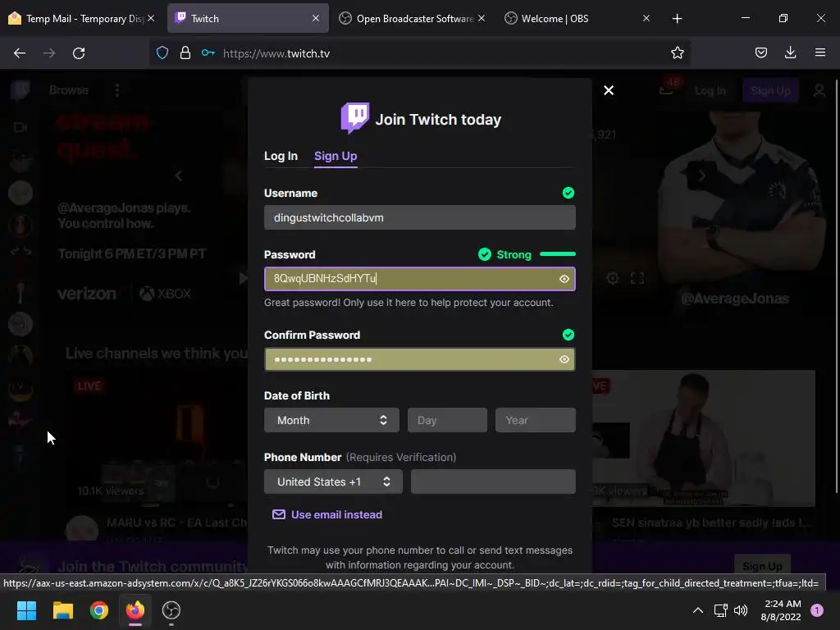Viewport: 840px width, 630px height.
Task: Toggle visibility eye in Confirm Password field
Action: (564, 359)
